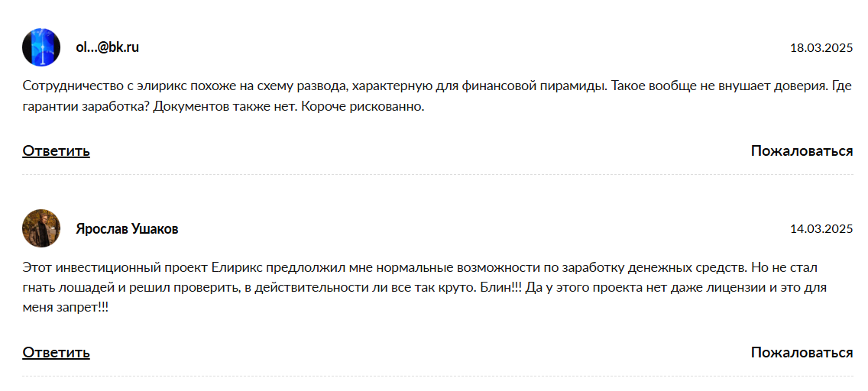Open the Ярослав Ушаков author name
868x391 pixels.
(x=127, y=229)
